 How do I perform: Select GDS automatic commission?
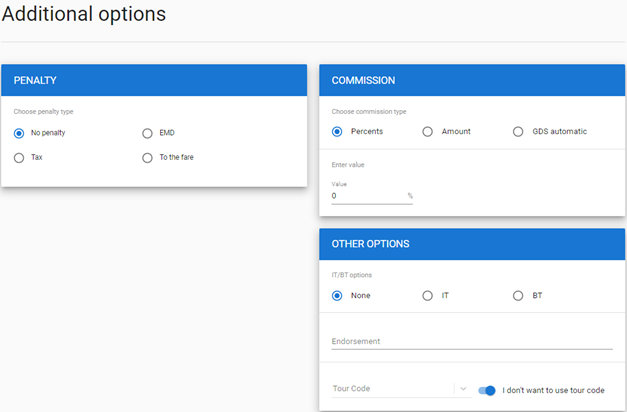pos(518,132)
